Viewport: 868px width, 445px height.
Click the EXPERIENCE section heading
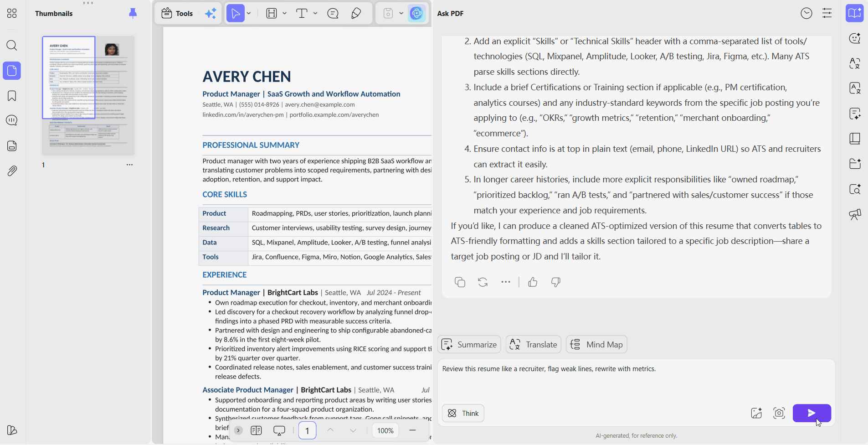225,275
